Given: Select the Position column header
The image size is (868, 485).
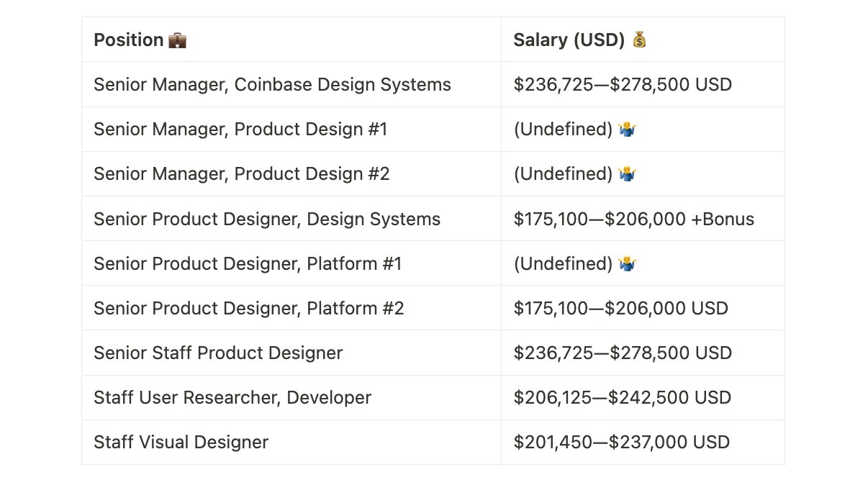Looking at the screenshot, I should (291, 40).
